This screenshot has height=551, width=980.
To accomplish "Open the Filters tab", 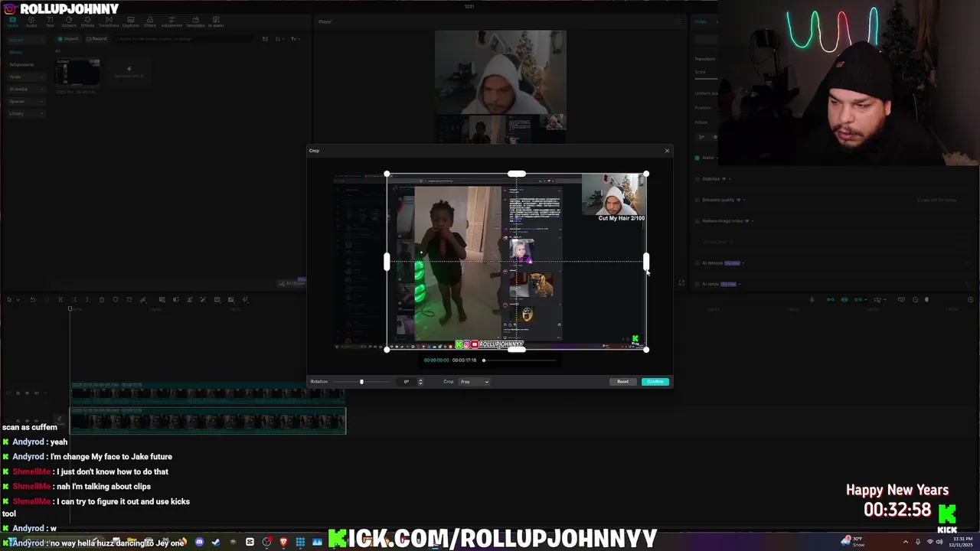I will [x=150, y=22].
